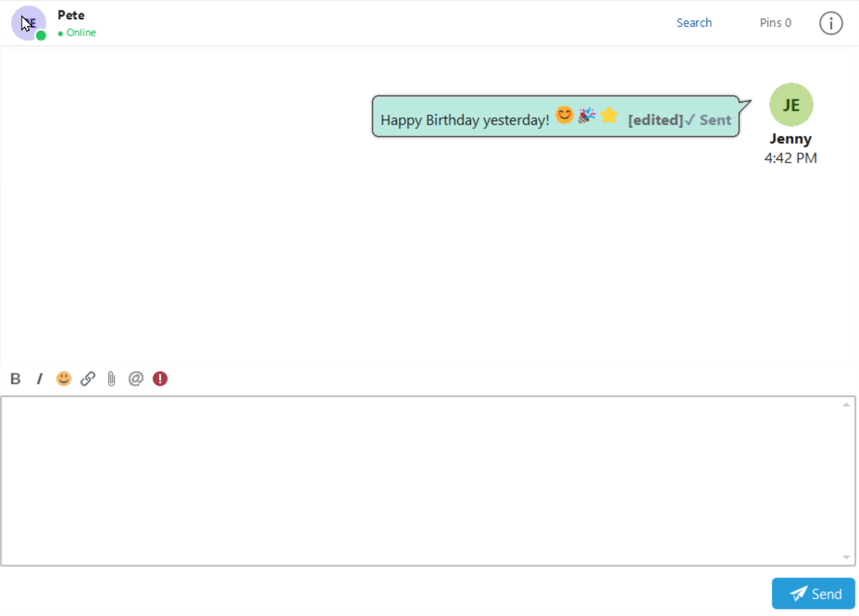Mark message as important with red exclamation icon

click(x=160, y=378)
